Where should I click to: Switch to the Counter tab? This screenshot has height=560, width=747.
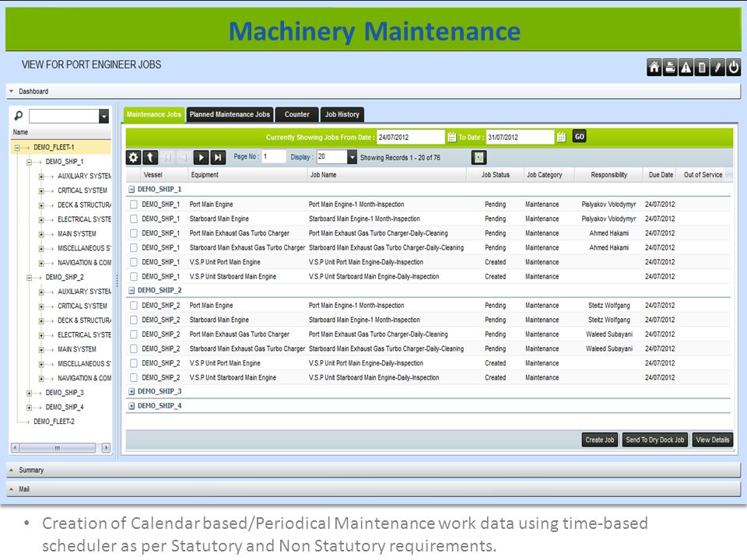296,114
